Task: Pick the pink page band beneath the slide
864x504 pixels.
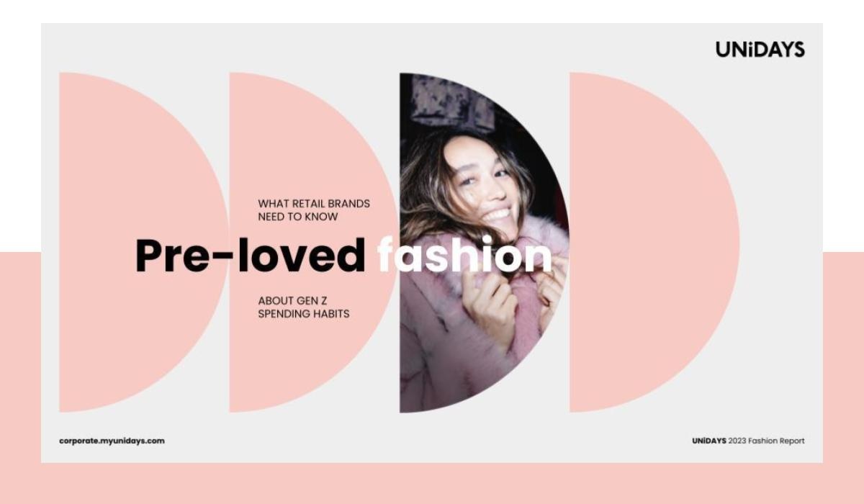Action: [432, 483]
